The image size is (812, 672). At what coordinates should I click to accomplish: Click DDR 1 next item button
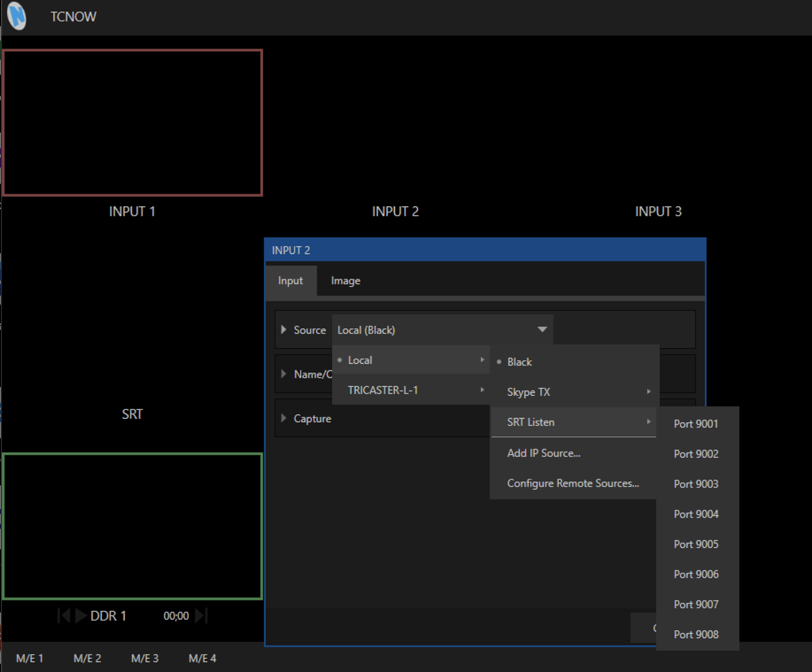[x=201, y=616]
